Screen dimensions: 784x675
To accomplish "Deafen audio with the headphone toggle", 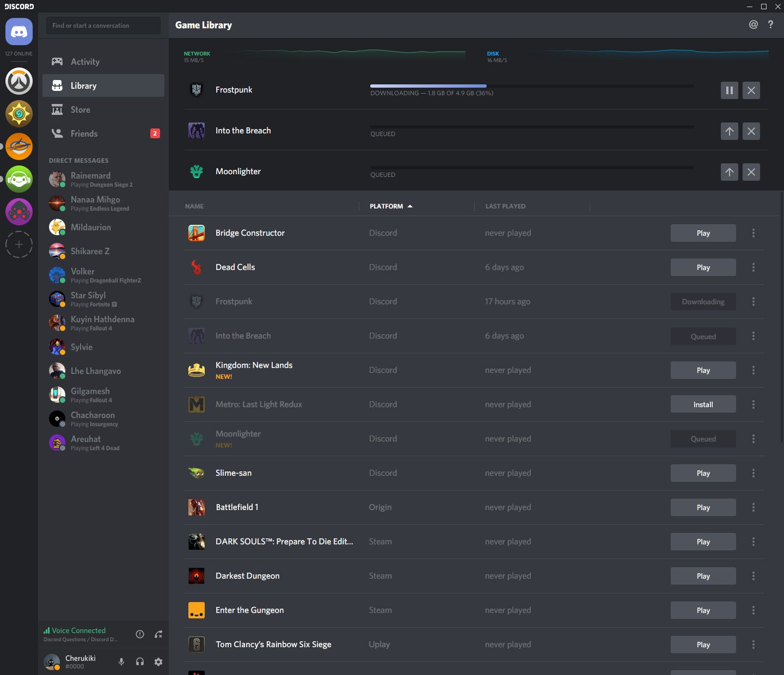I will point(140,661).
